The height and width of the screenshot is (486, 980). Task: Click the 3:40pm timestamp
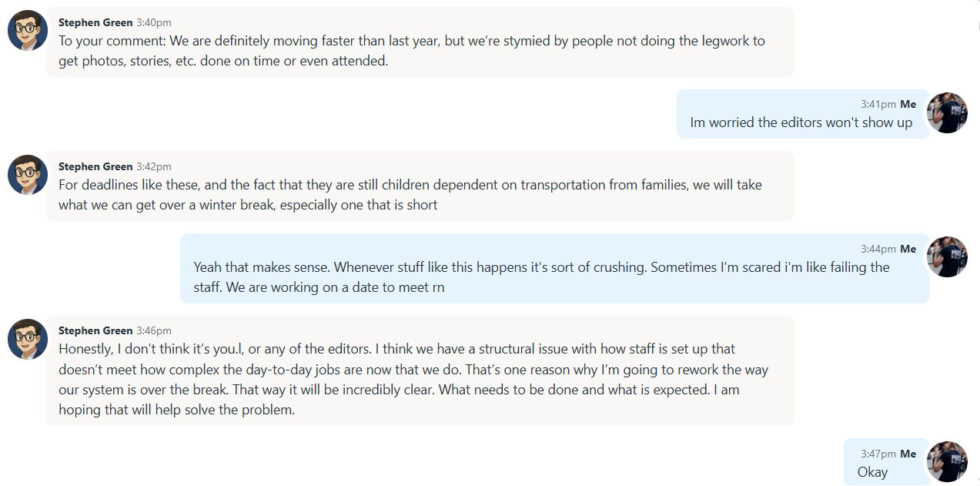click(x=154, y=22)
